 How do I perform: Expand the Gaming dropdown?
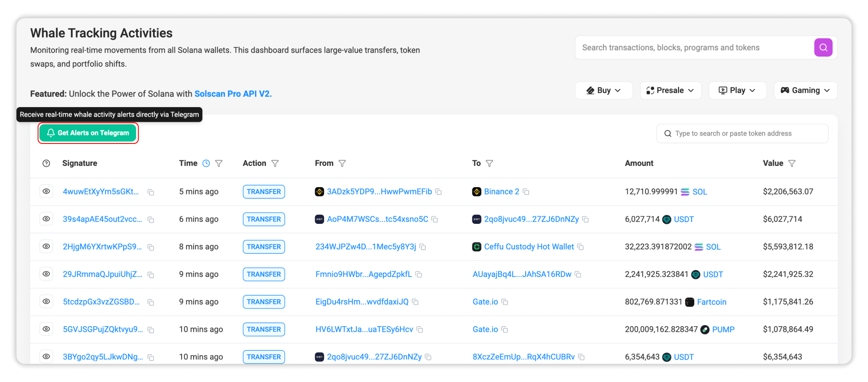805,90
